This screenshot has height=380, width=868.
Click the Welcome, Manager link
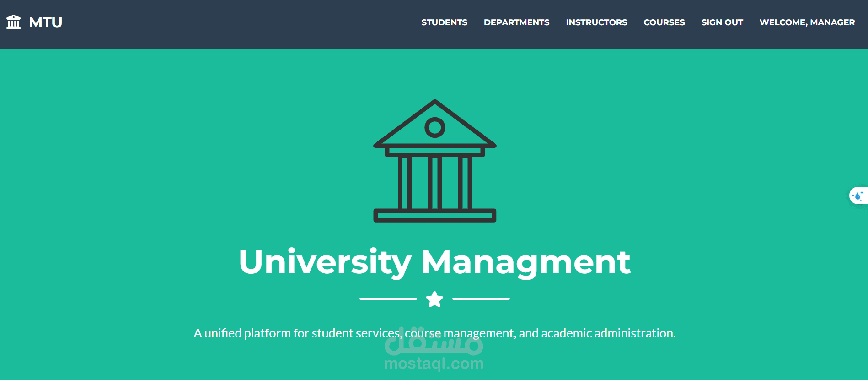[x=807, y=22]
